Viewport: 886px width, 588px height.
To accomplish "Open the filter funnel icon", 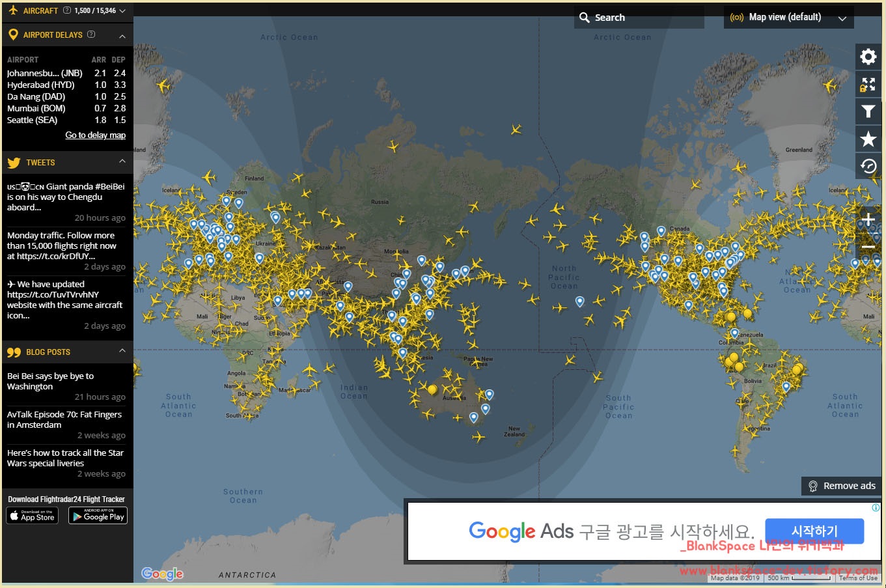I will point(868,112).
